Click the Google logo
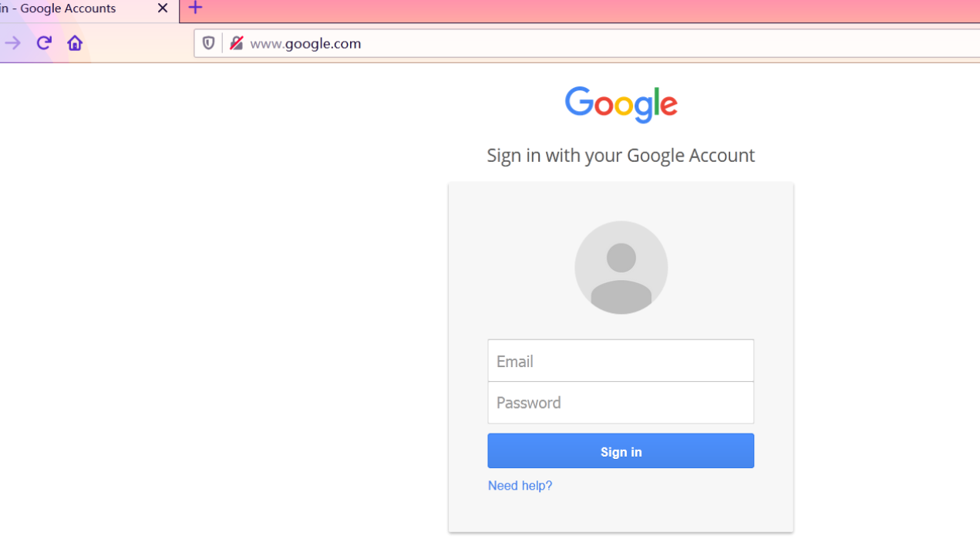 click(621, 104)
